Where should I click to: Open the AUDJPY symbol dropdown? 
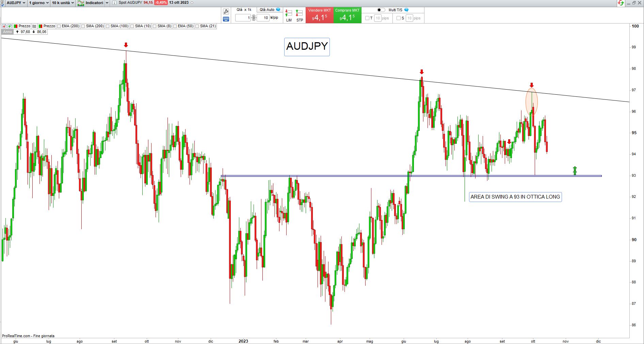16,3
